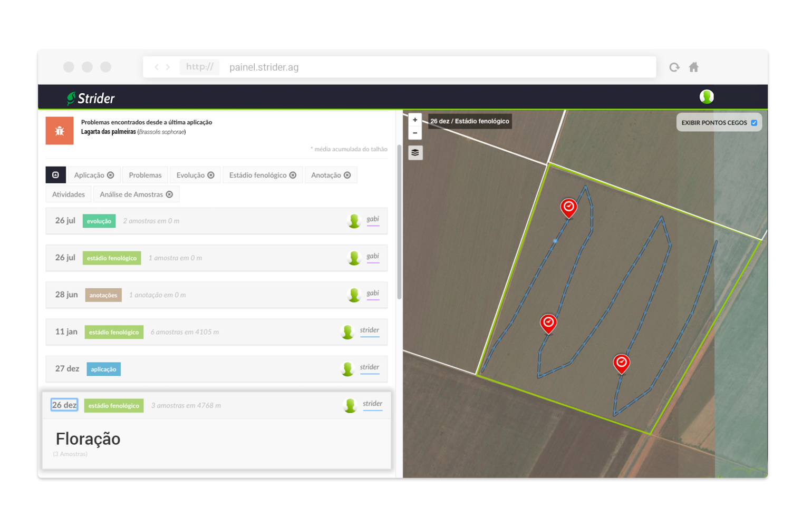Click gabi link on 26 jul estádio fenológico row
The width and height of the screenshot is (812, 527).
373,256
